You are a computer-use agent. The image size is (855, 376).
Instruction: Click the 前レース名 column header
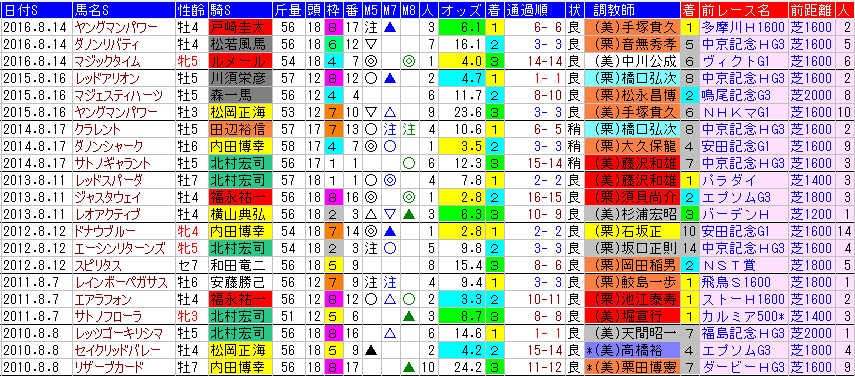(x=743, y=10)
